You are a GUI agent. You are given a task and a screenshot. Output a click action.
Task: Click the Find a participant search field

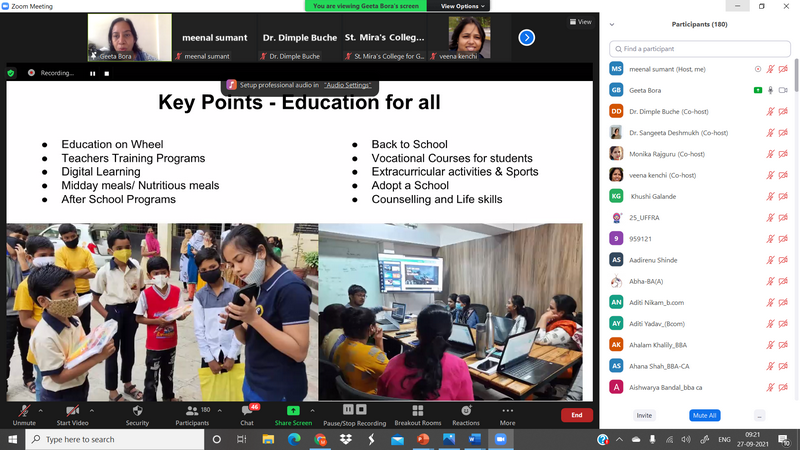pos(700,48)
